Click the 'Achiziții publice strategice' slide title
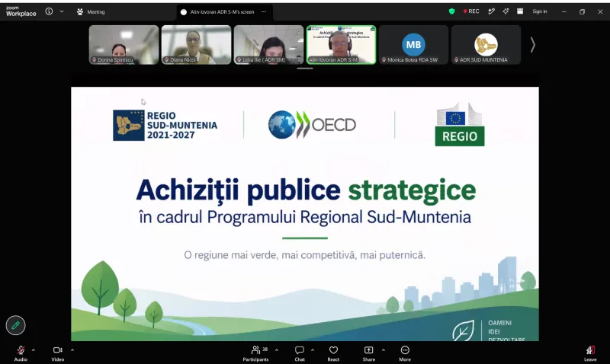The width and height of the screenshot is (610, 364). click(306, 190)
